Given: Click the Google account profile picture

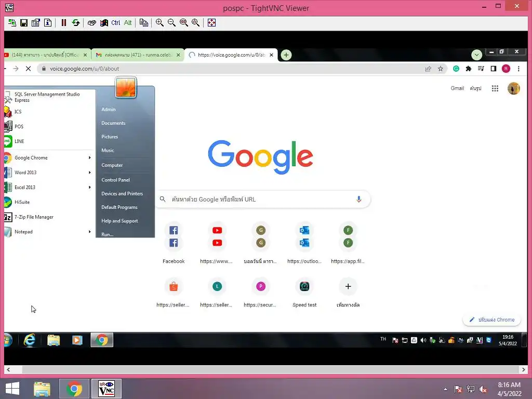Looking at the screenshot, I should click(x=514, y=88).
